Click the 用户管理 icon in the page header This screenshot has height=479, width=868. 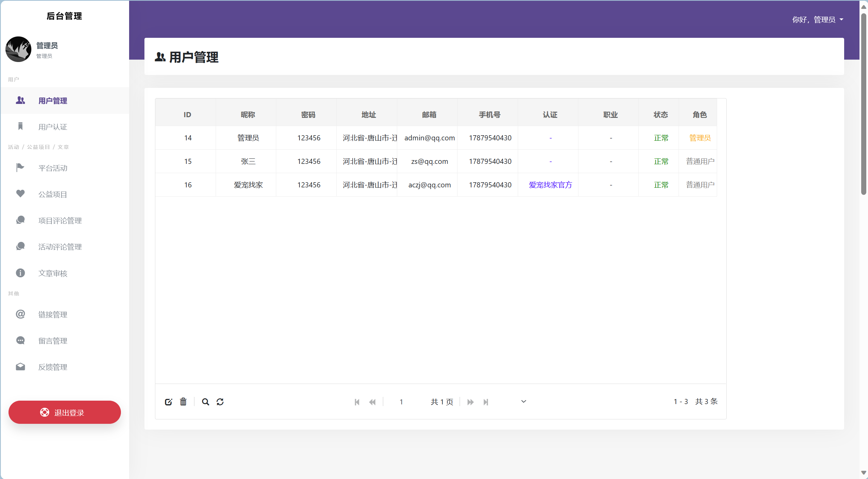[x=160, y=57]
